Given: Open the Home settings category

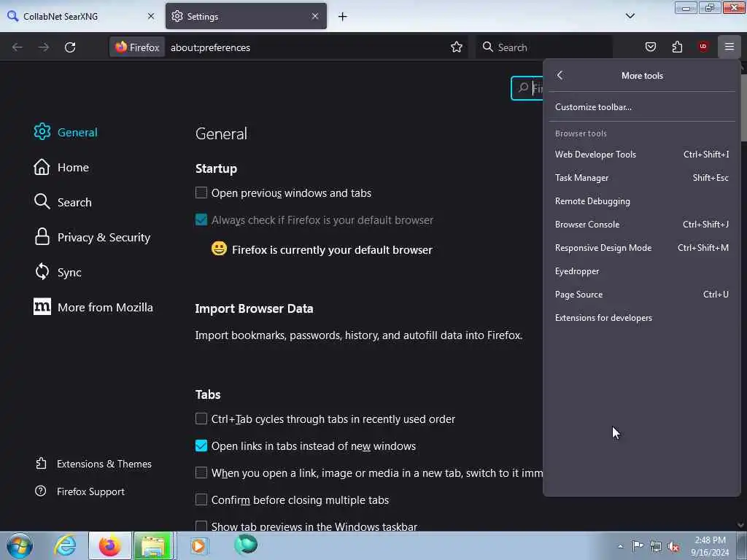Looking at the screenshot, I should (61, 167).
